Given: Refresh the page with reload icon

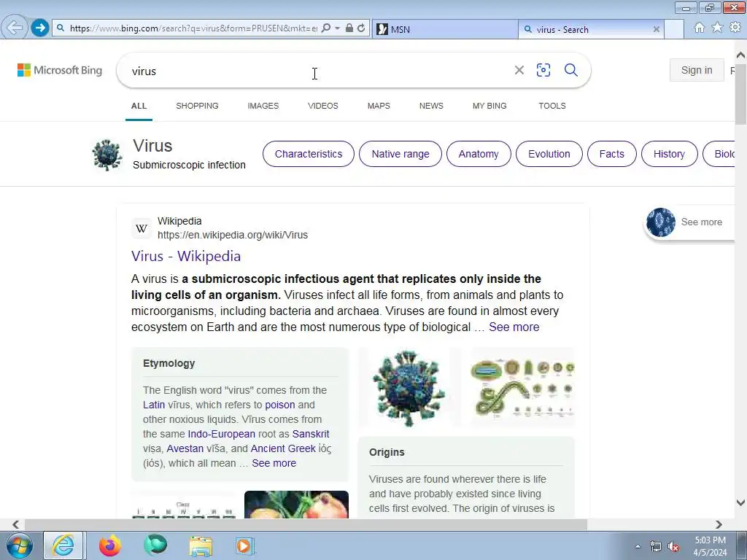Looking at the screenshot, I should click(x=361, y=28).
